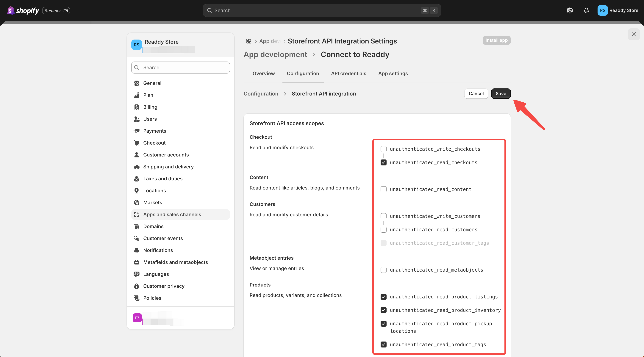Viewport: 644px width, 357px height.
Task: Go to Shipping and delivery settings
Action: (x=168, y=167)
